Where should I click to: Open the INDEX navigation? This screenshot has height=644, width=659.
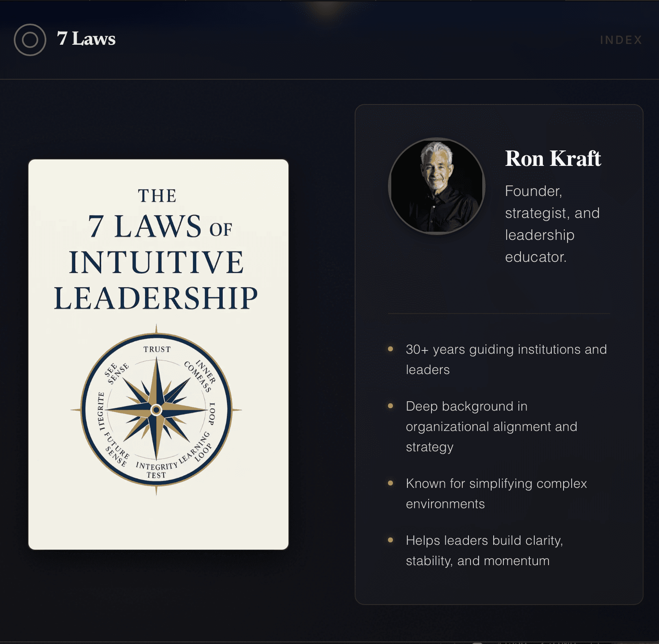620,40
